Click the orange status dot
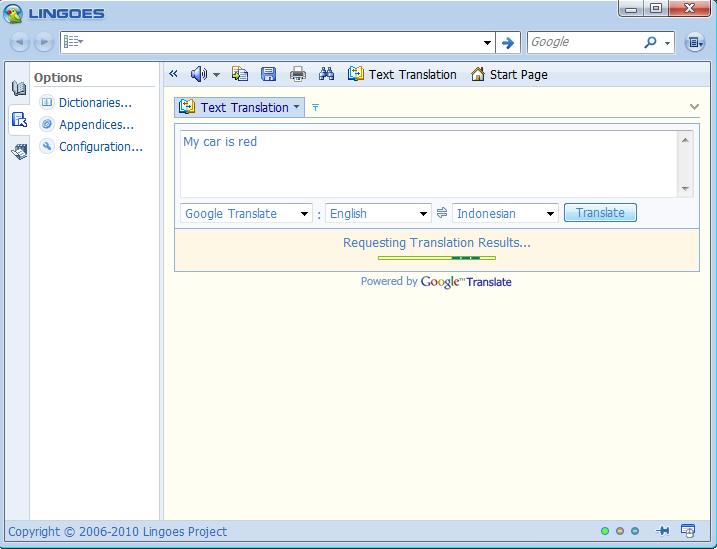Image resolution: width=717 pixels, height=549 pixels. click(x=620, y=531)
